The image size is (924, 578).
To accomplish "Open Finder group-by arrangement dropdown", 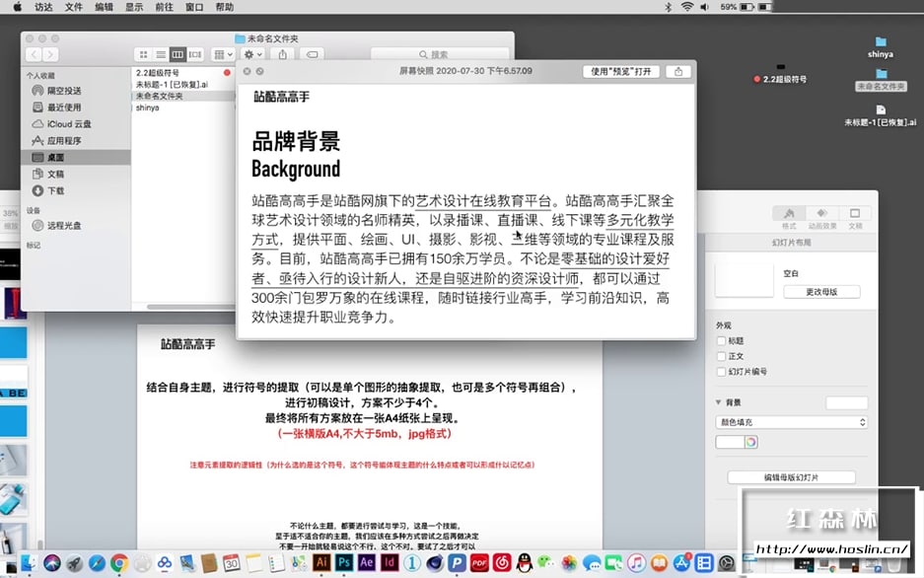I will pyautogui.click(x=223, y=55).
